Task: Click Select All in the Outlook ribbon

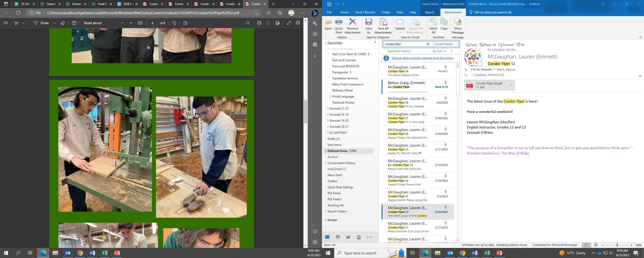Action: click(x=433, y=26)
